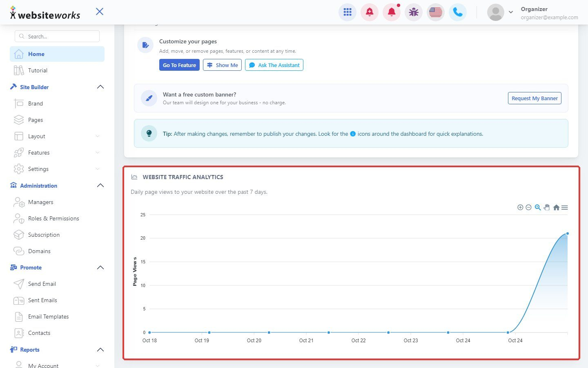This screenshot has height=368, width=588.
Task: Collapse the Promote section
Action: (100, 267)
